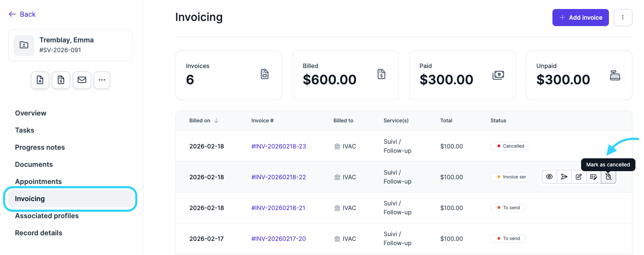Go Back using the arrow link

coord(22,14)
